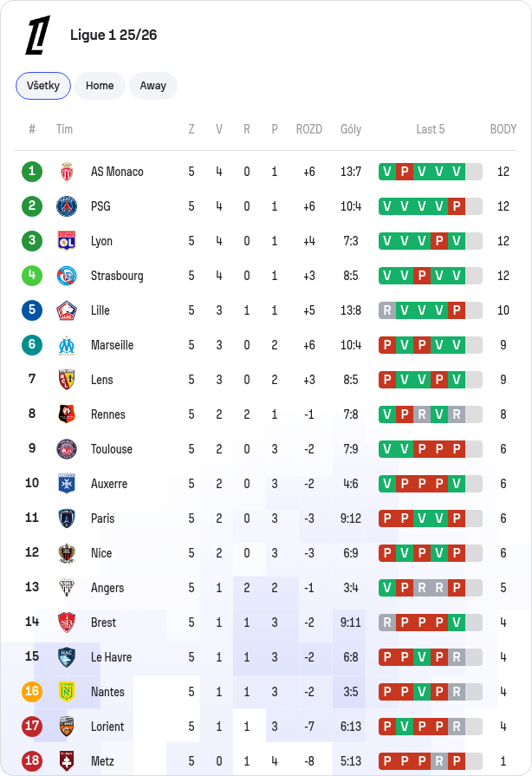
Task: Click Lille's grey R result badge
Action: [x=387, y=310]
